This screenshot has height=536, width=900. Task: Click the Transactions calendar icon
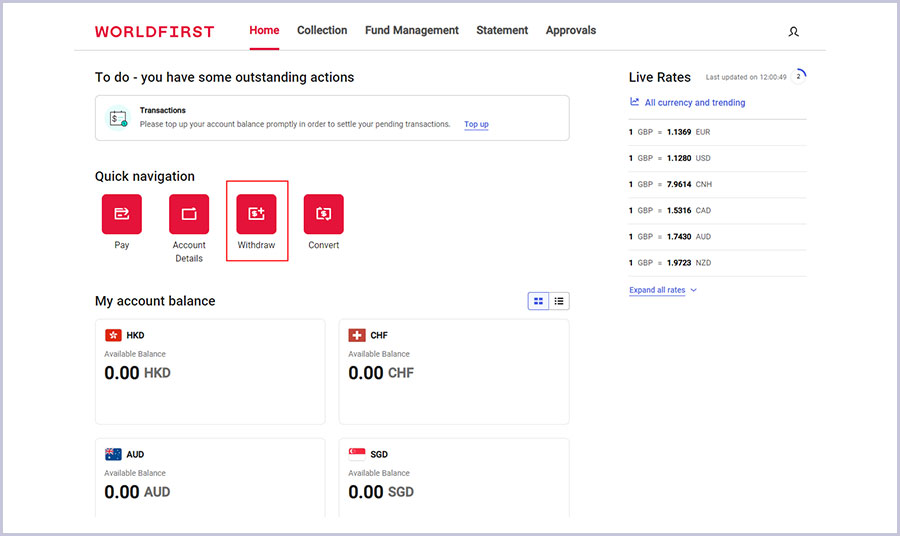[118, 118]
